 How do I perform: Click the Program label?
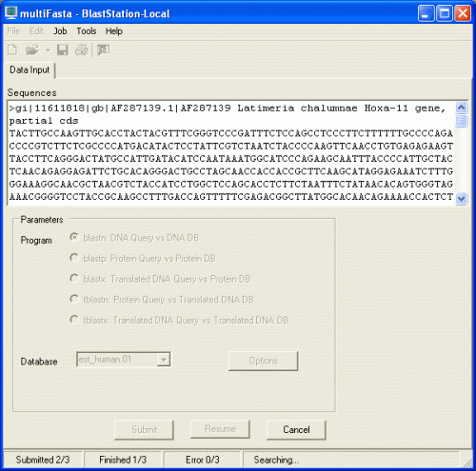36,240
